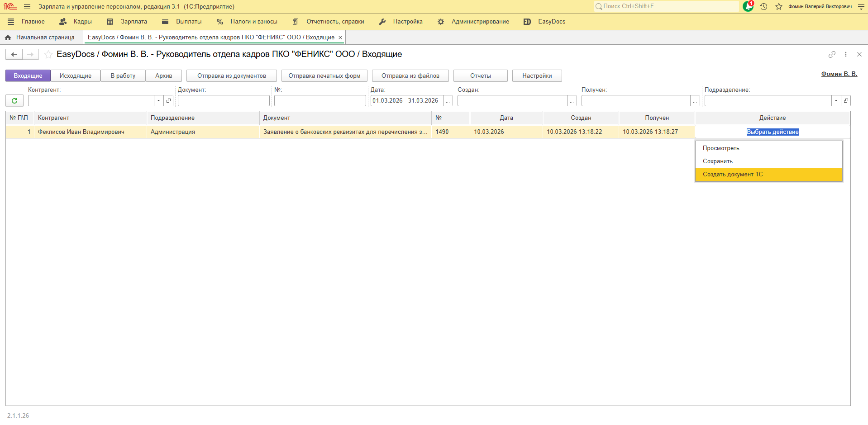Open date range picker ellipsis button
868x425 pixels.
(448, 101)
